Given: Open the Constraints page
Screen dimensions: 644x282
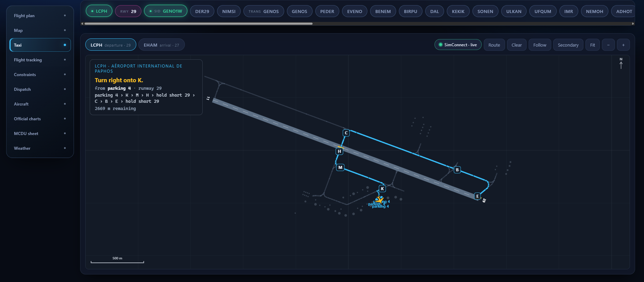Looking at the screenshot, I should (x=40, y=75).
